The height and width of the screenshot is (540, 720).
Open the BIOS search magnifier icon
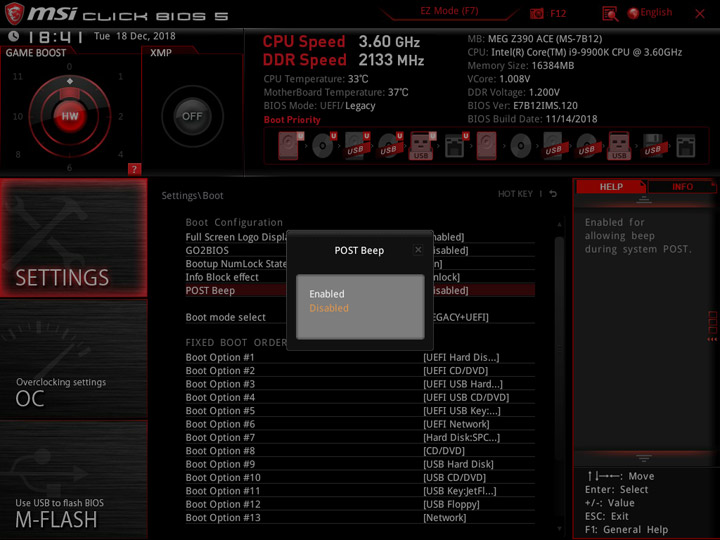click(x=610, y=14)
